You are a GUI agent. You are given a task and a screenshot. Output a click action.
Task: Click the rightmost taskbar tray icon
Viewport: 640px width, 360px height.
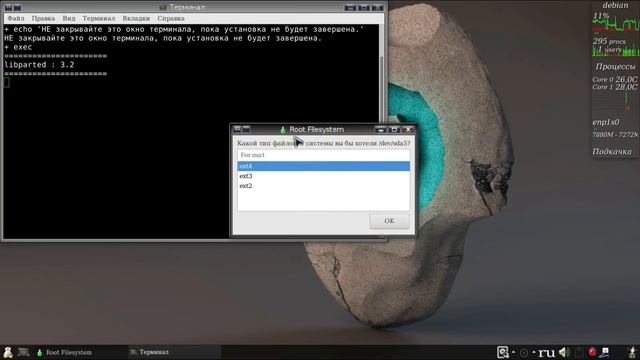tap(632, 352)
